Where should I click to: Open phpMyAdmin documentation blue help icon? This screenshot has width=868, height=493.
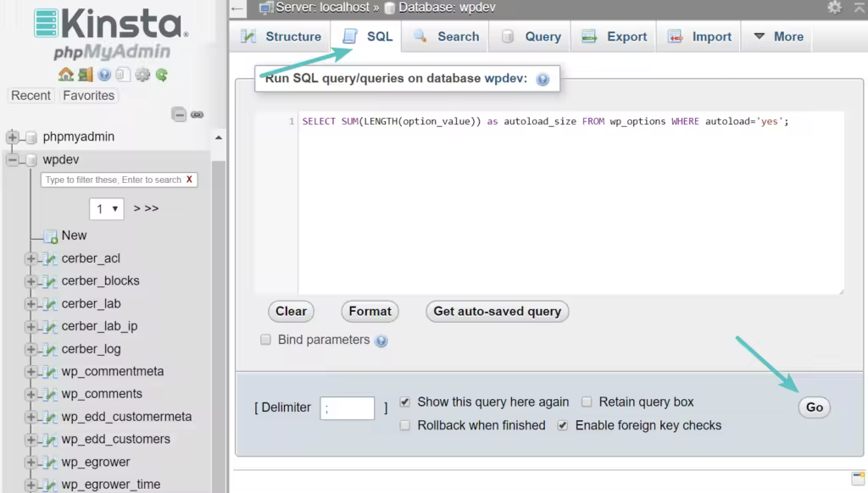pyautogui.click(x=104, y=75)
